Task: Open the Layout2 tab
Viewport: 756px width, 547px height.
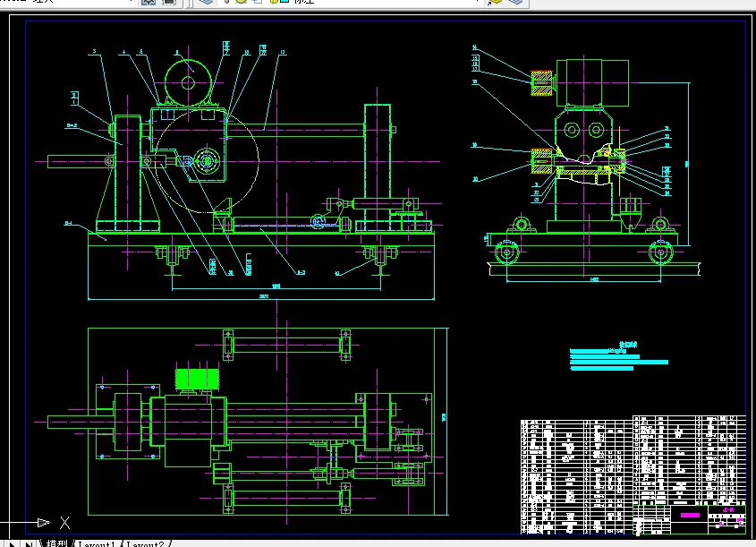Action: tap(145, 543)
